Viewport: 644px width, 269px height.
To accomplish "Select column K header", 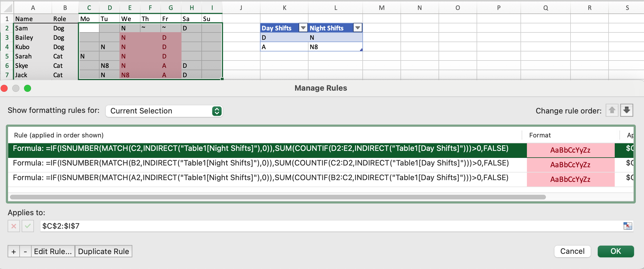I will click(284, 8).
